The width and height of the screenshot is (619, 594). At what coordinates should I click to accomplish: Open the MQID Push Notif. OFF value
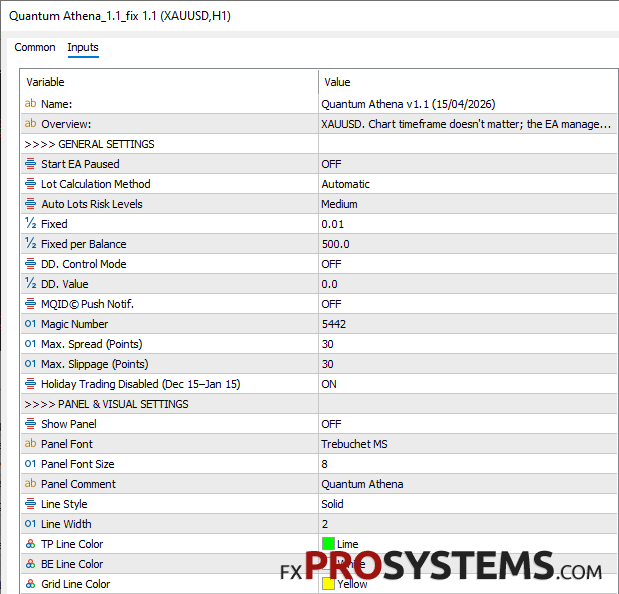(468, 304)
